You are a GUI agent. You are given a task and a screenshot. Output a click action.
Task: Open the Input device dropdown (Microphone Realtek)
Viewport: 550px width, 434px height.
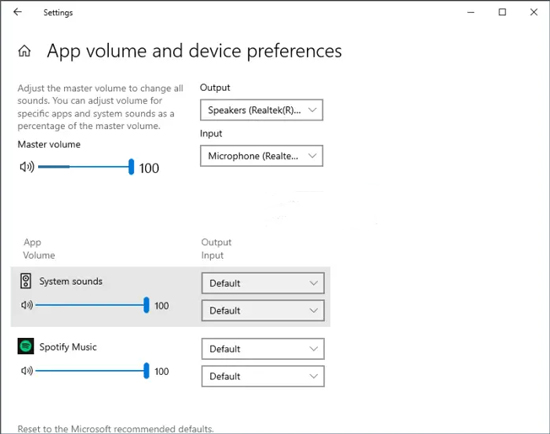pos(261,156)
